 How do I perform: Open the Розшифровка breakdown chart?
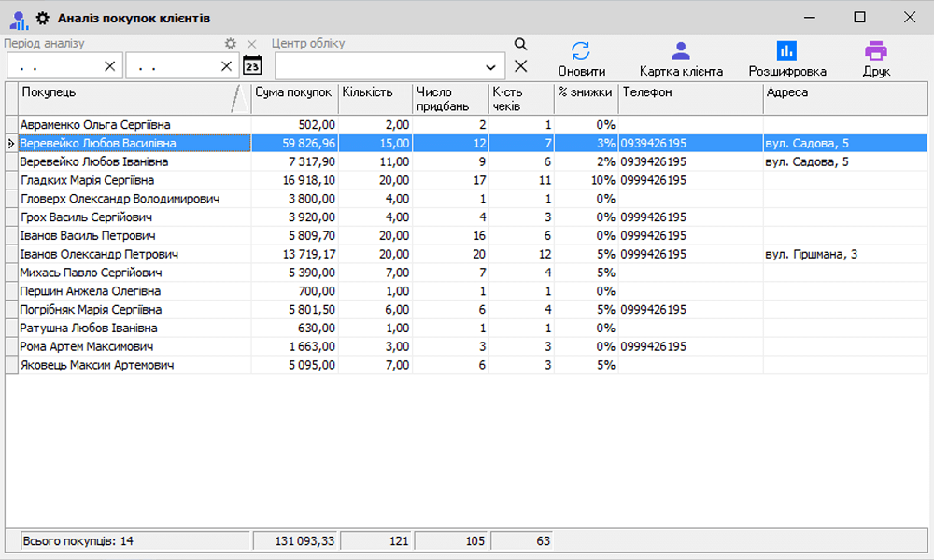click(x=786, y=51)
